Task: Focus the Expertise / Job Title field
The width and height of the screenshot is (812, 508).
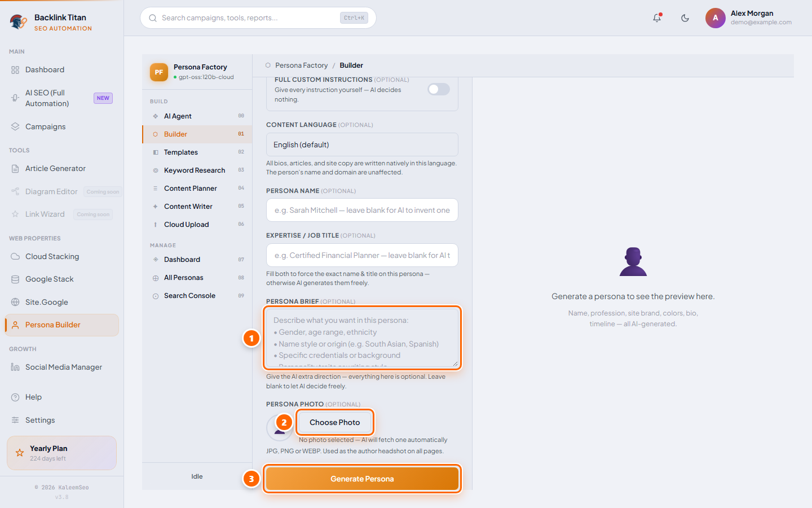Action: pyautogui.click(x=362, y=255)
